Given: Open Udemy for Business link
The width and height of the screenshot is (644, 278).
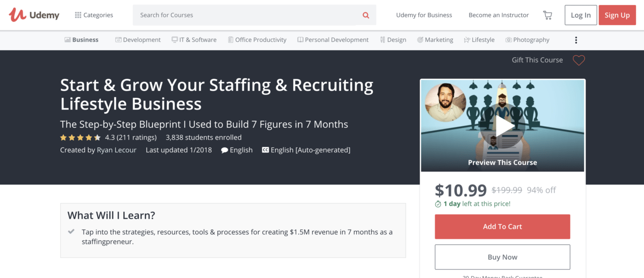Looking at the screenshot, I should coord(424,15).
